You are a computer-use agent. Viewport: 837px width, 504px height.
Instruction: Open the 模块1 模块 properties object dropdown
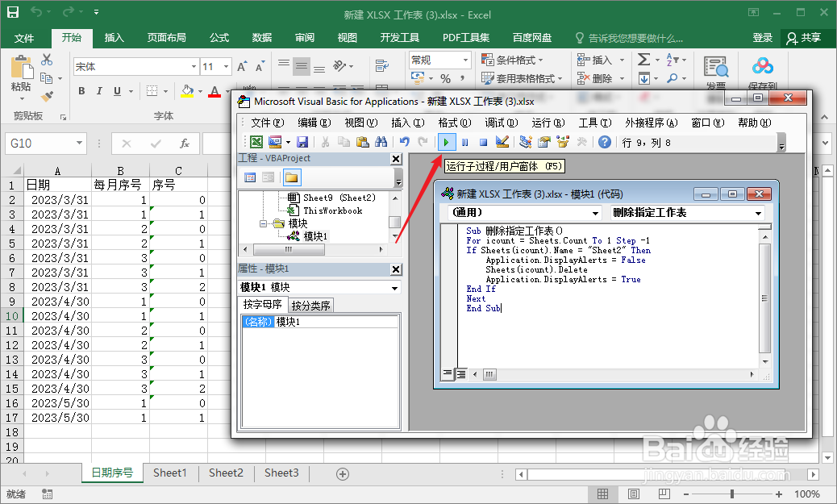[x=394, y=288]
